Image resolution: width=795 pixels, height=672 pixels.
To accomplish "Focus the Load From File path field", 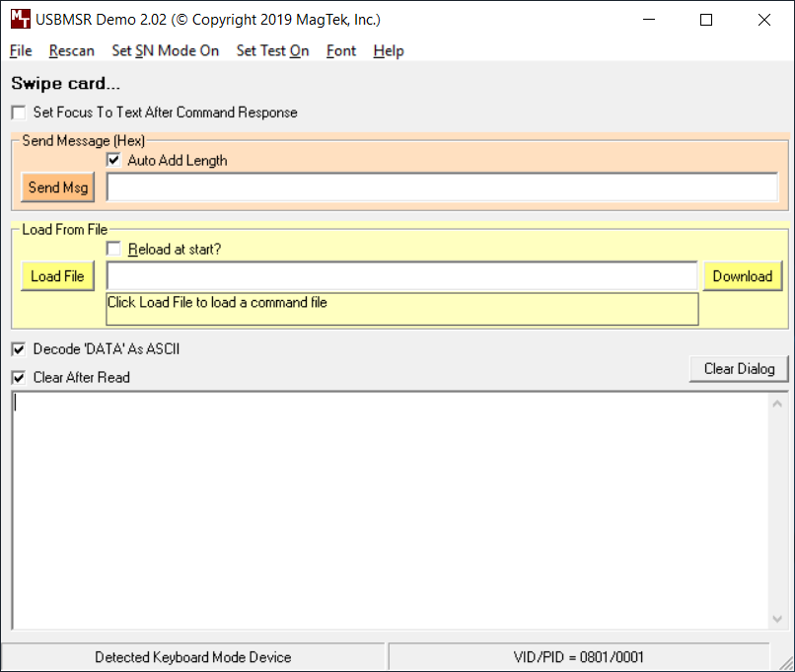I will (x=402, y=276).
